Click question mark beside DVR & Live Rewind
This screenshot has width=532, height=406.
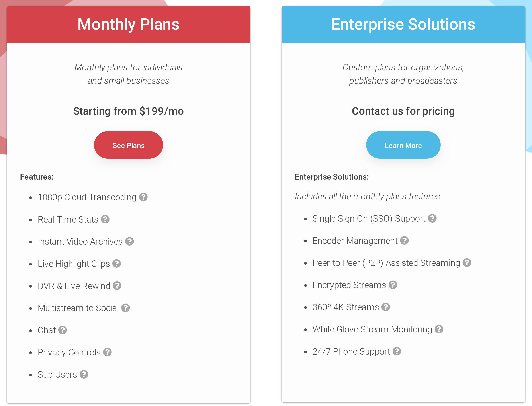(x=117, y=286)
